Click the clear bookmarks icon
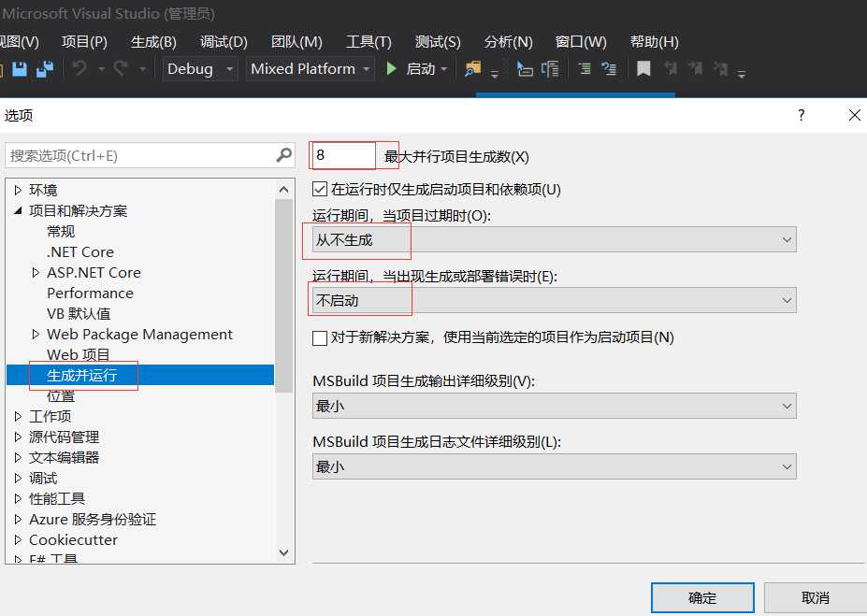The width and height of the screenshot is (867, 616). (720, 68)
